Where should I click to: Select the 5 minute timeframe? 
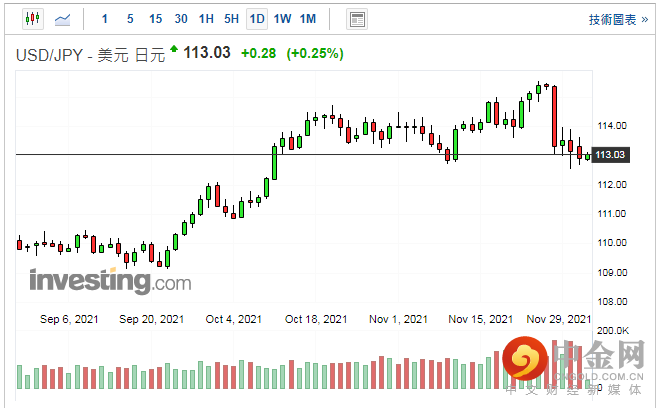coord(130,19)
